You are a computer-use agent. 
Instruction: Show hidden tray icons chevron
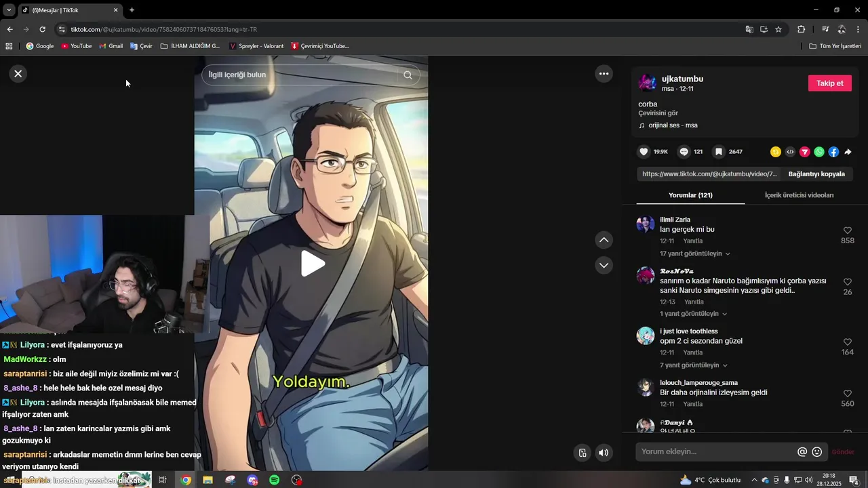pyautogui.click(x=754, y=480)
